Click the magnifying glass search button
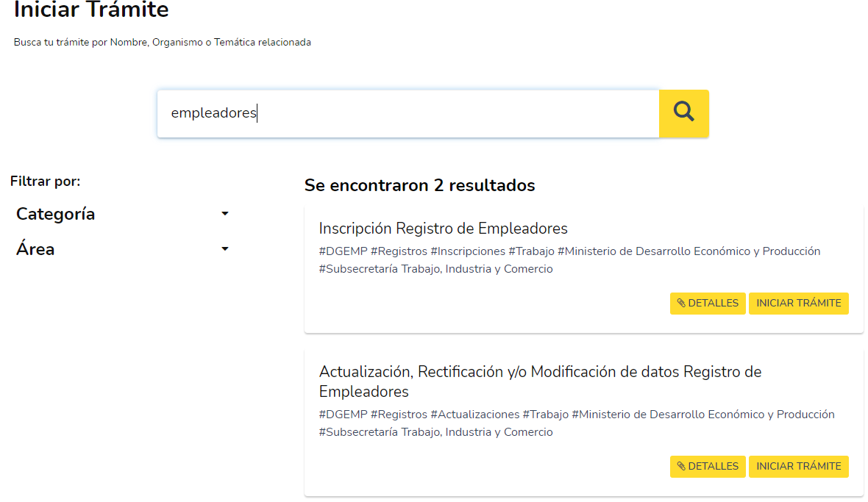Viewport: 868px width, 502px height. click(683, 113)
